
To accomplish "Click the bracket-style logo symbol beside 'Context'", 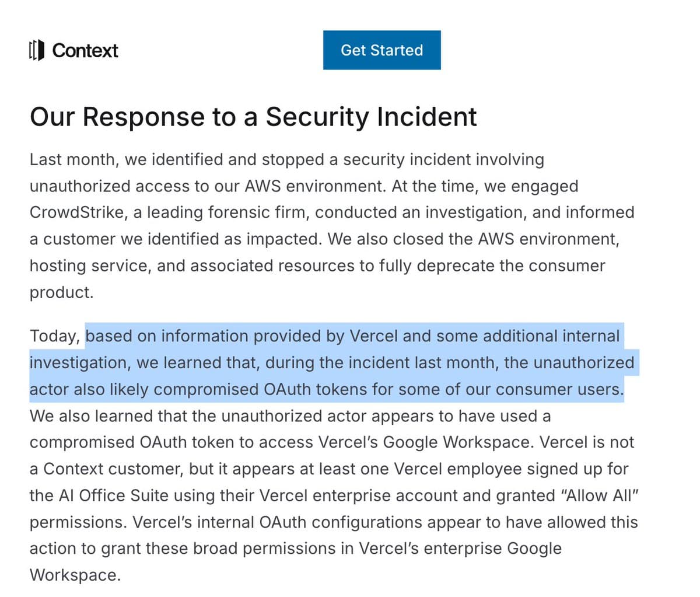I will tap(36, 51).
